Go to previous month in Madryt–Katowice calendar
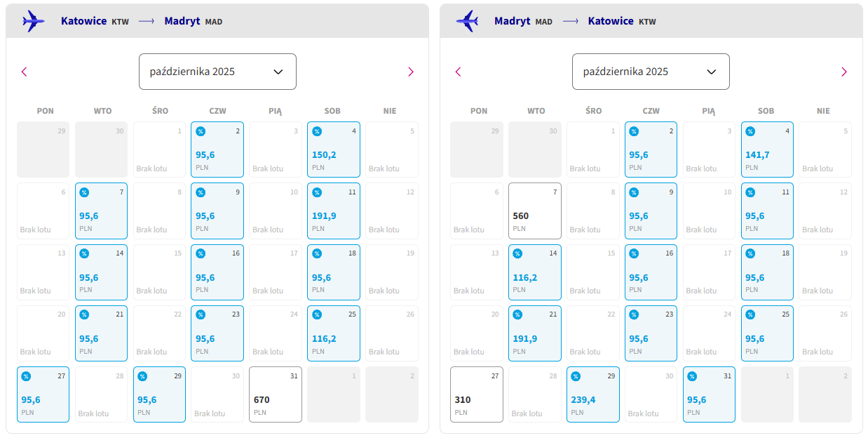Screen dimensions: 868x438 coord(458,72)
